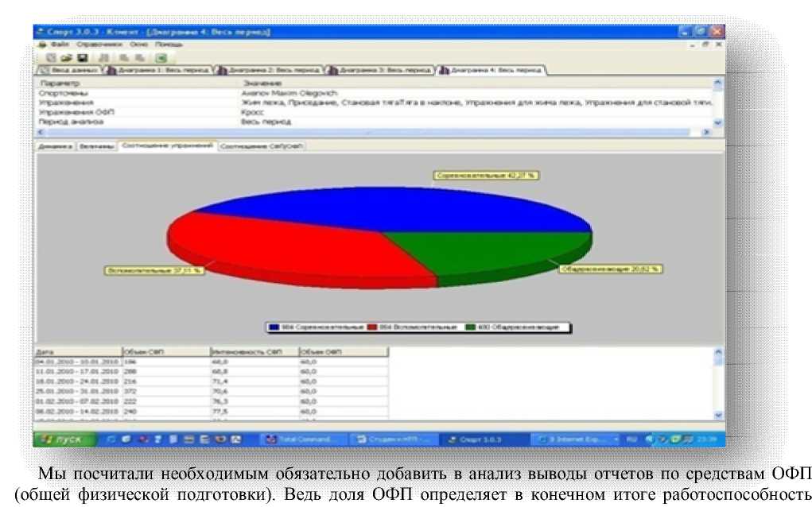
Task: Close the inner diagram document
Action: coord(718,45)
